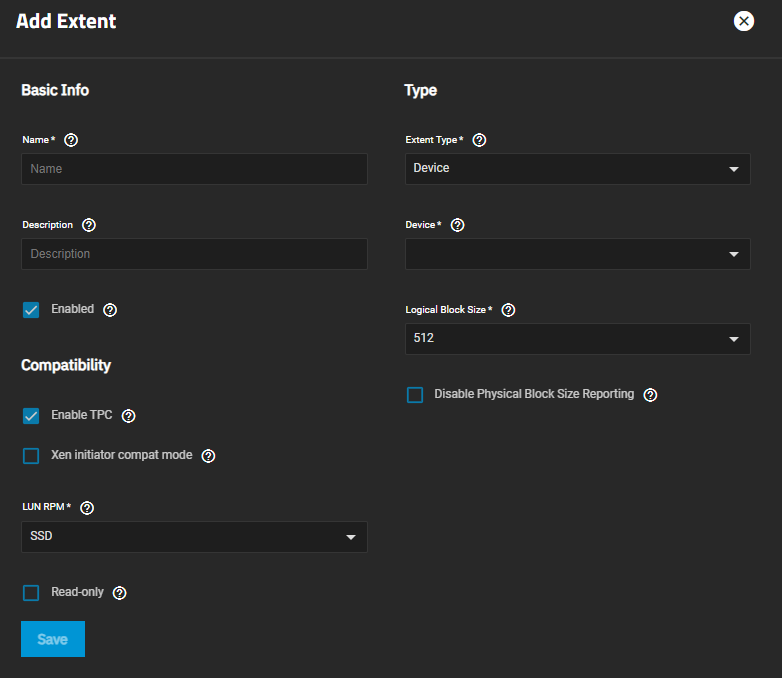Open the Description help tooltip icon
Image resolution: width=782 pixels, height=678 pixels.
[89, 225]
